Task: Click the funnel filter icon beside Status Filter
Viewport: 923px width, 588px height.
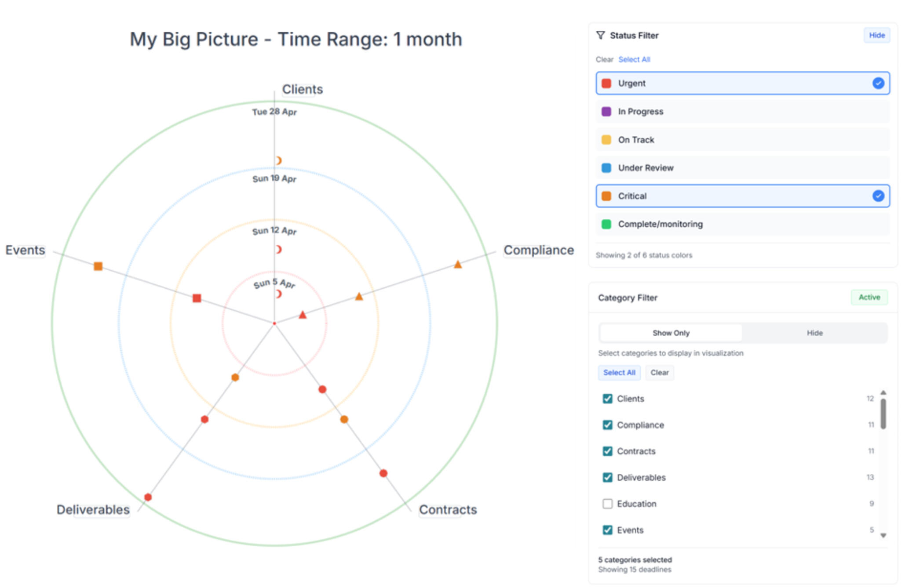Action: [x=601, y=35]
